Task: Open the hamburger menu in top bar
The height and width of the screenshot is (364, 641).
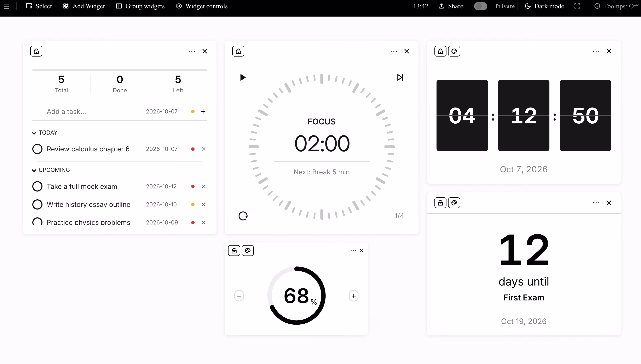Action: [6, 6]
